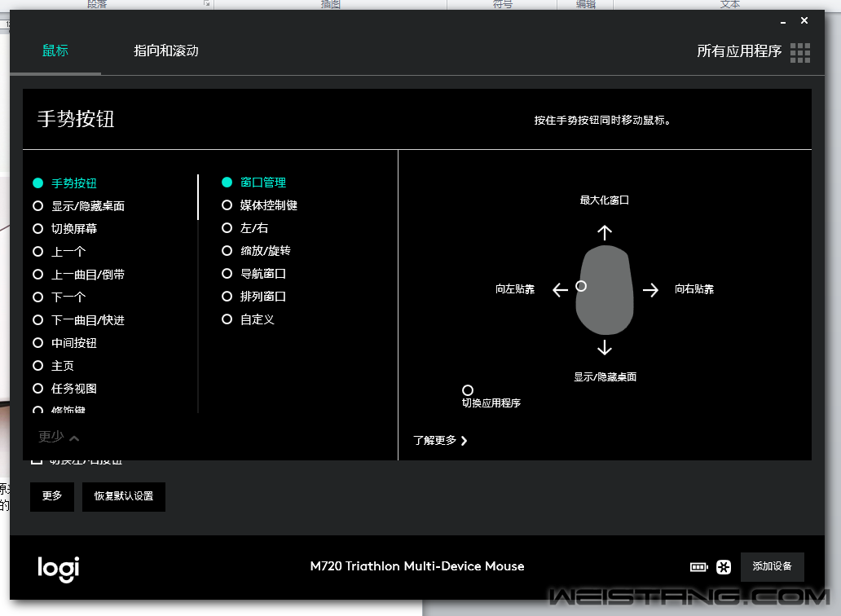Minimize the Logitech Options window
Image resolution: width=841 pixels, height=616 pixels.
coord(783,21)
